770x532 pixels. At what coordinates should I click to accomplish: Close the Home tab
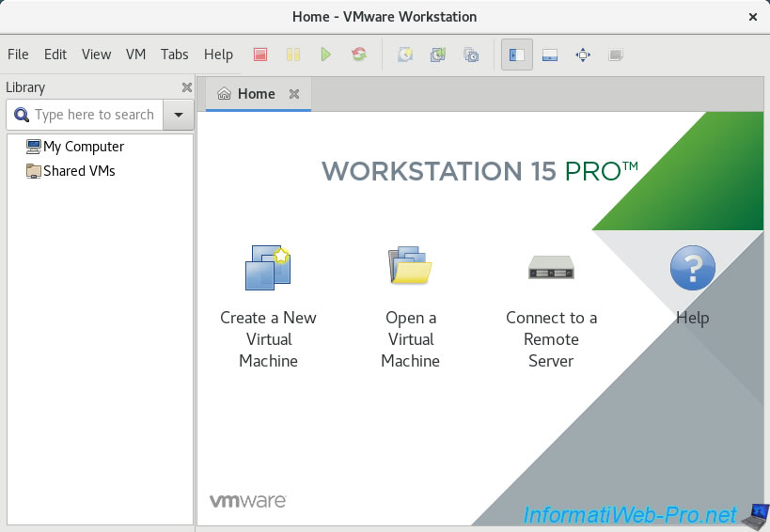294,94
